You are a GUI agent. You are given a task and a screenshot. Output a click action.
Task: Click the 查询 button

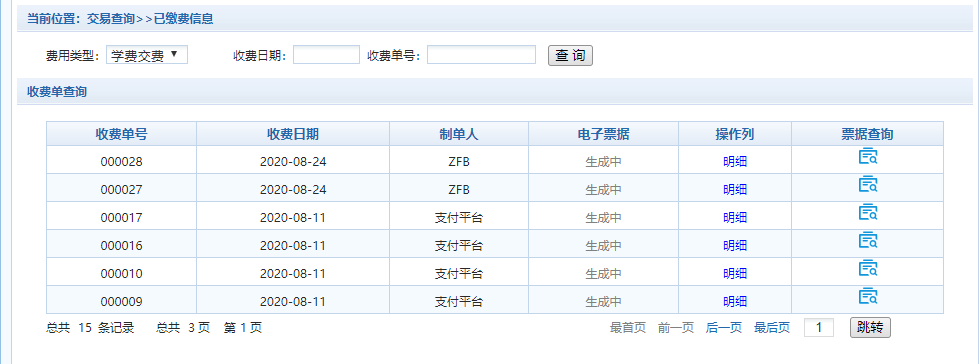[570, 56]
